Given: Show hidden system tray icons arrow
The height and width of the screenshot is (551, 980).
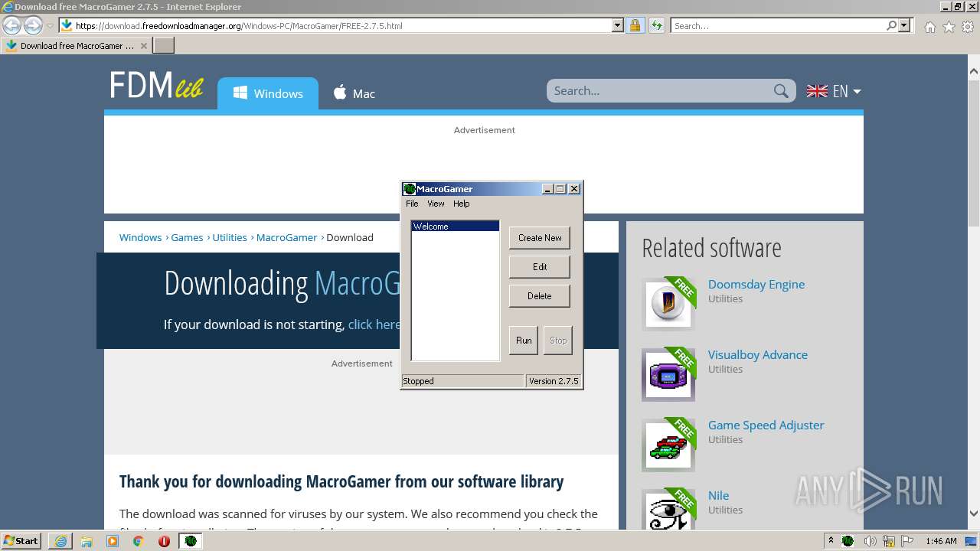Looking at the screenshot, I should pyautogui.click(x=831, y=541).
